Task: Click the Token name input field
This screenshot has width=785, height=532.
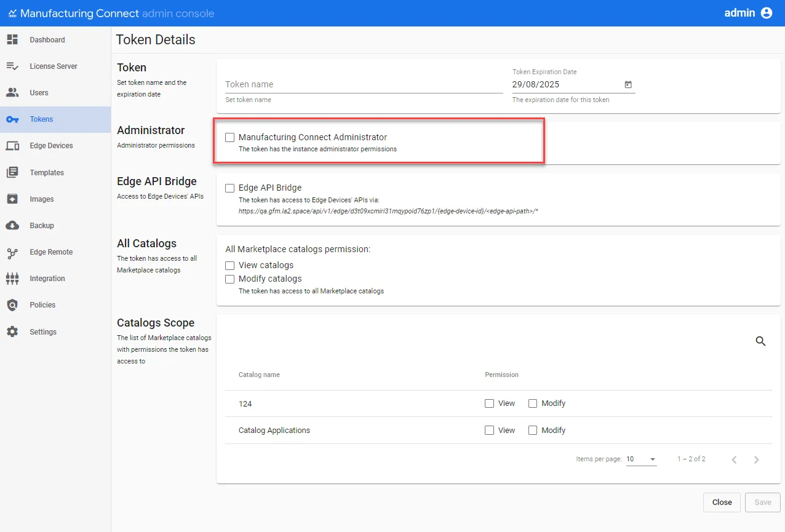Action: pos(364,85)
